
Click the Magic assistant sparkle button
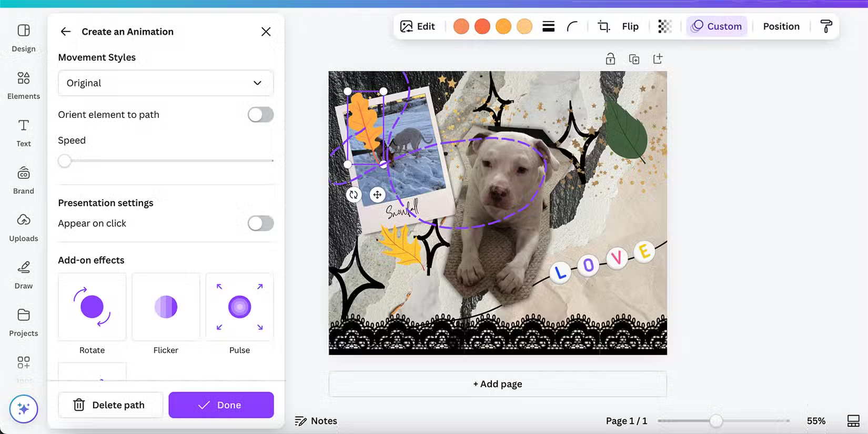24,409
